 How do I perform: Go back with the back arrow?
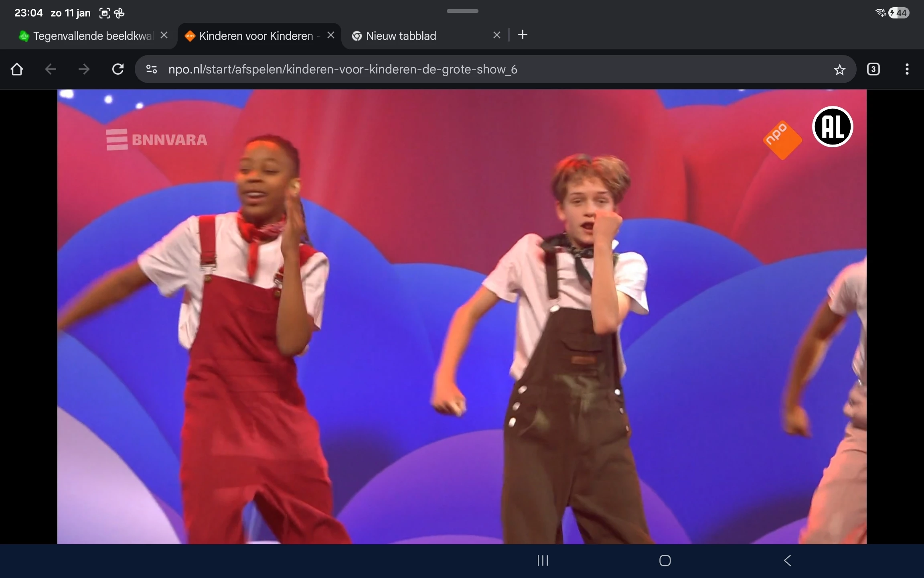pyautogui.click(x=51, y=69)
